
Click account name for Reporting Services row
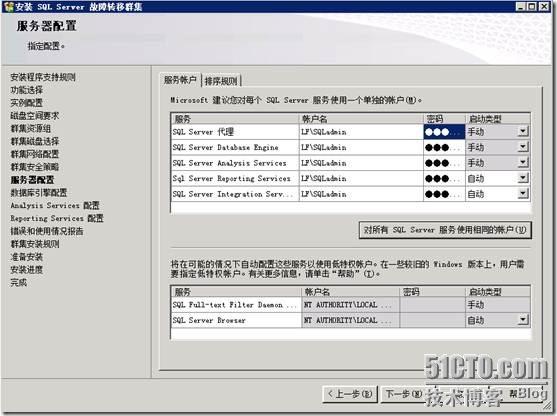[361, 178]
